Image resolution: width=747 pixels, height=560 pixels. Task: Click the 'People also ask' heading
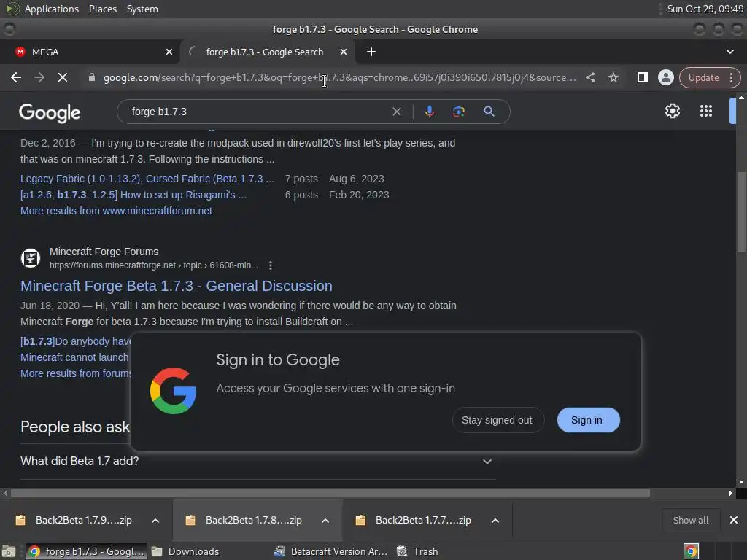(x=75, y=427)
